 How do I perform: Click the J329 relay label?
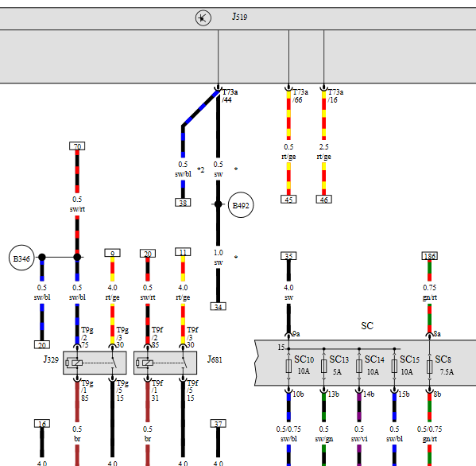point(51,359)
